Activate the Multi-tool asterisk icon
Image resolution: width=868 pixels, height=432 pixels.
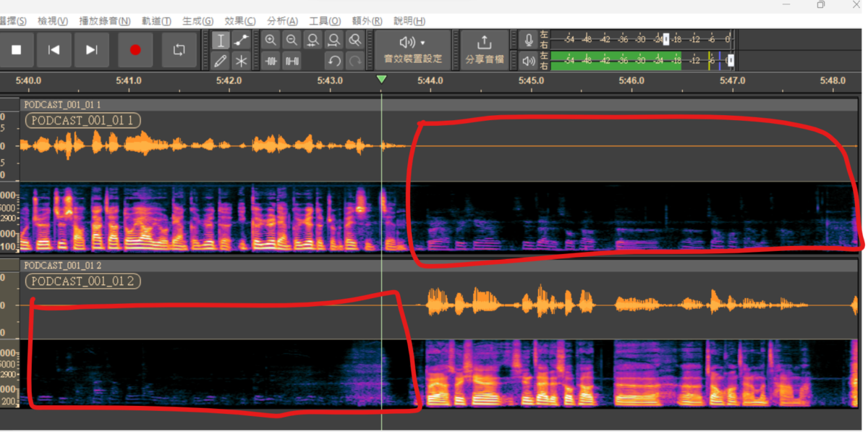pyautogui.click(x=242, y=60)
